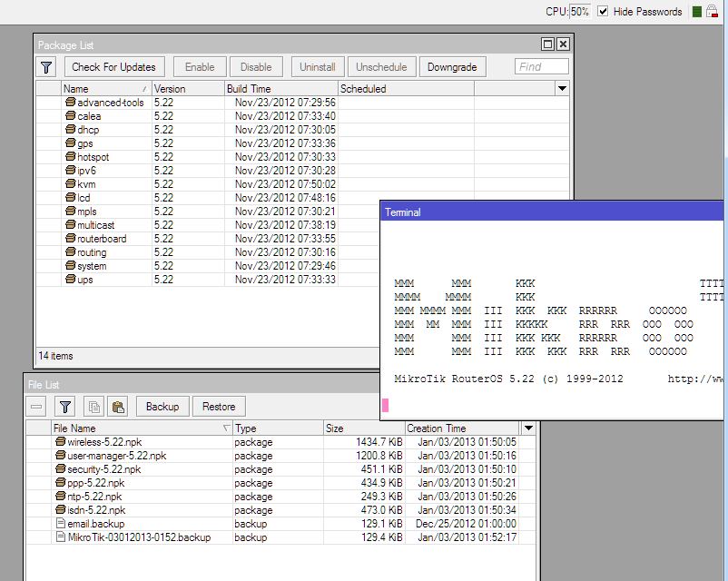Select the multicast package icon

(70, 224)
